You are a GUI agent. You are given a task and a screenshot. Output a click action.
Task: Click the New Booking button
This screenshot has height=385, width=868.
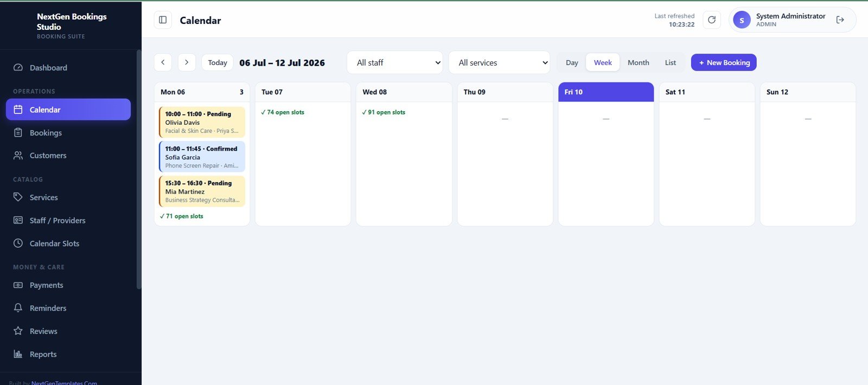point(724,62)
